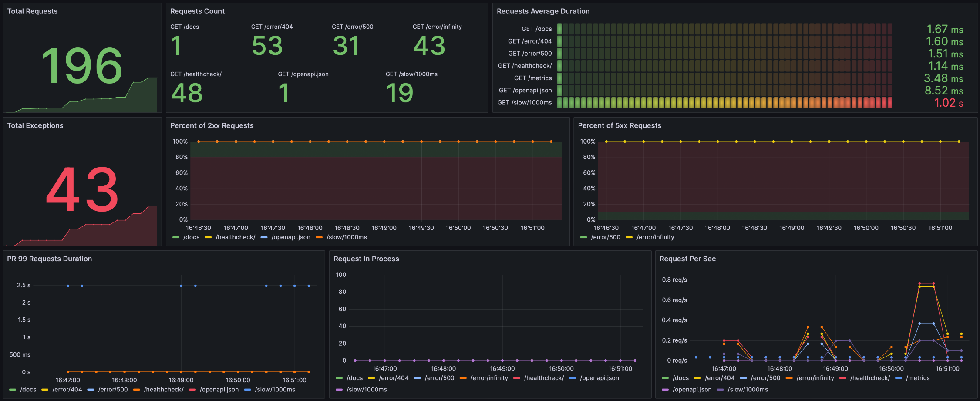Click the 0.8 req/s axis label
The width and height of the screenshot is (980, 401).
click(x=674, y=280)
